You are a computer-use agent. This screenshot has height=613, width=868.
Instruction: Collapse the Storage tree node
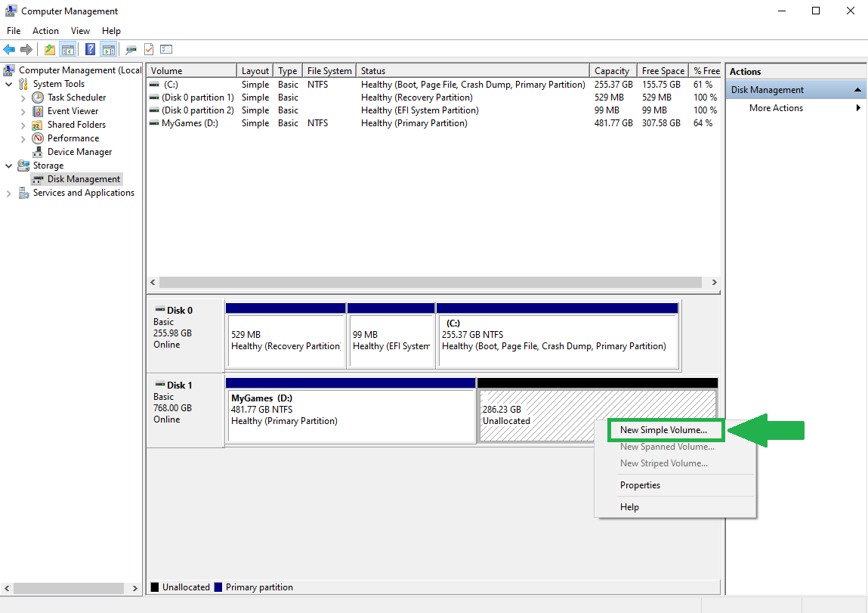coord(9,166)
